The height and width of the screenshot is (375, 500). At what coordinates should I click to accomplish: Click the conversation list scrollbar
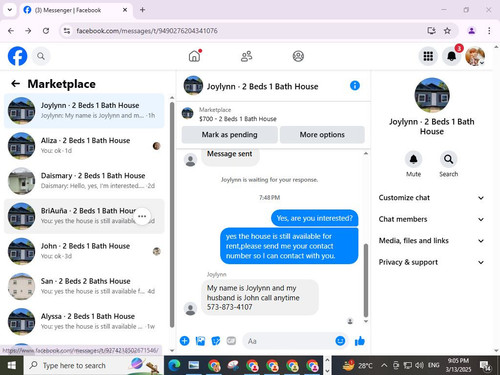pyautogui.click(x=172, y=215)
